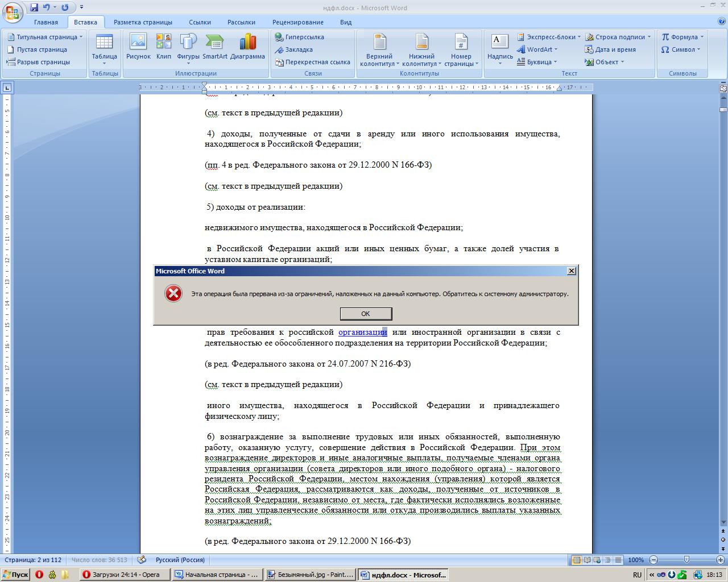Switch to web document view

point(597,560)
